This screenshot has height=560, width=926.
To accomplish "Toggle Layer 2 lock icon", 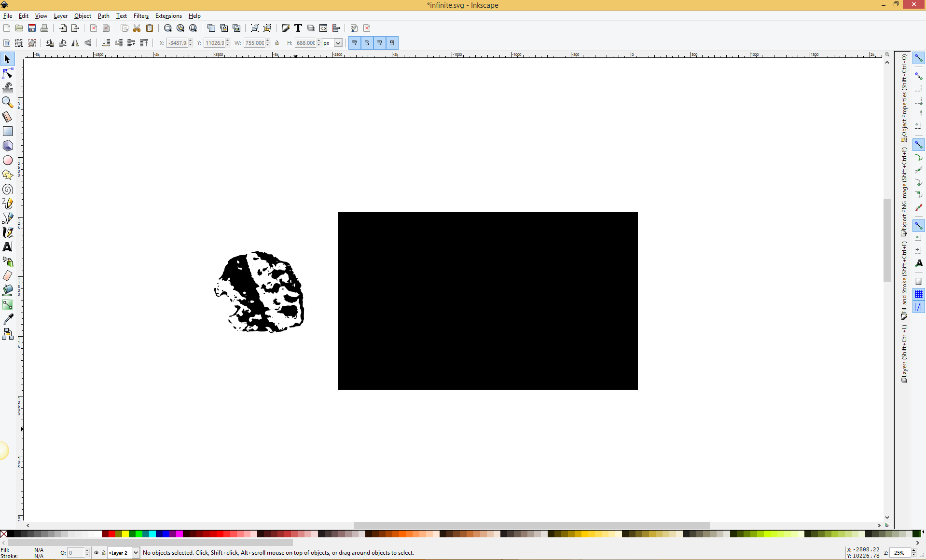I will (103, 553).
